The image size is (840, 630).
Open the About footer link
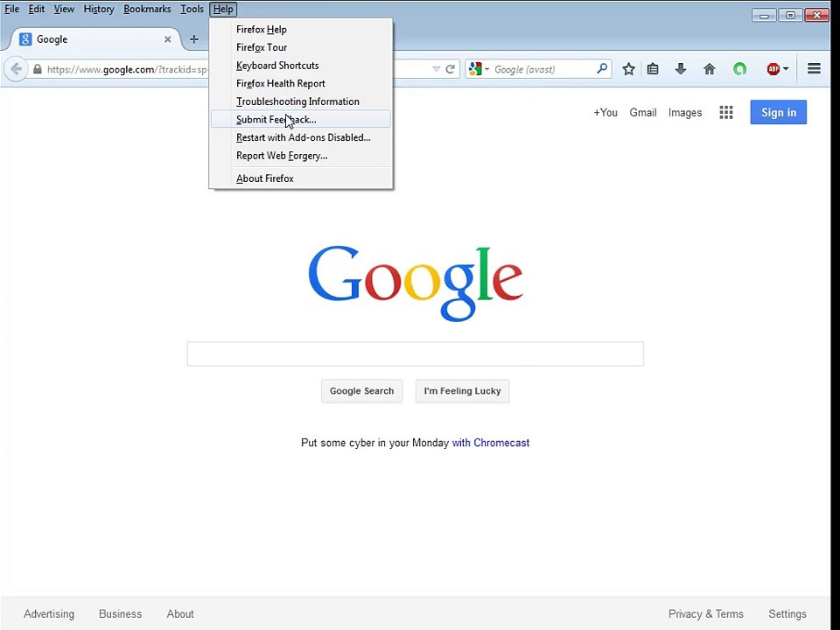pyautogui.click(x=180, y=614)
